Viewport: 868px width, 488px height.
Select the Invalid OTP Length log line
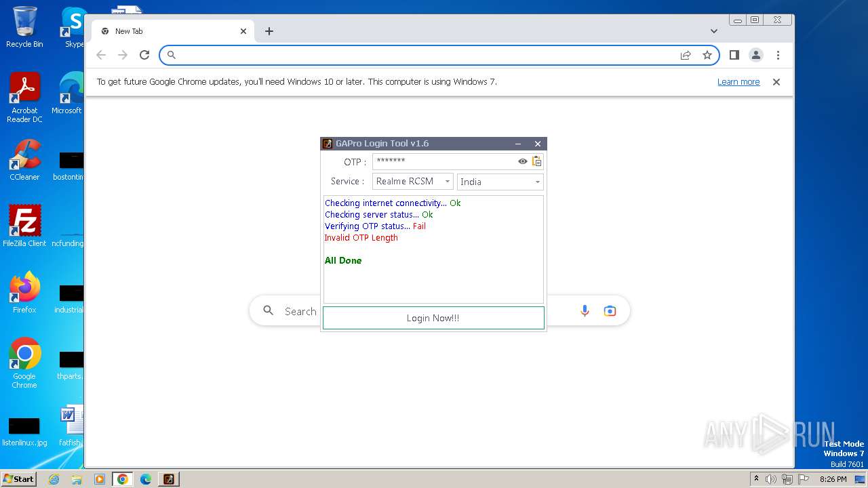point(361,238)
